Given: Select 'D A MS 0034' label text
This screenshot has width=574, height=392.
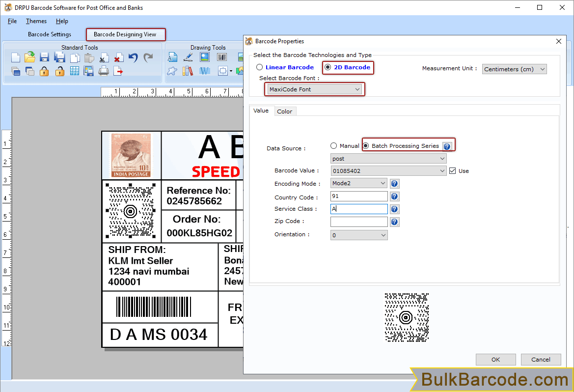Looking at the screenshot, I should click(x=159, y=335).
